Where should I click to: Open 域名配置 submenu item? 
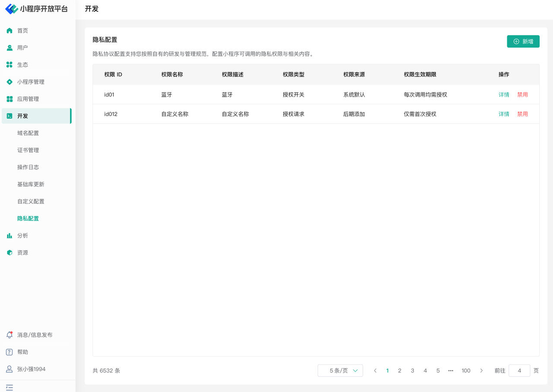[28, 133]
